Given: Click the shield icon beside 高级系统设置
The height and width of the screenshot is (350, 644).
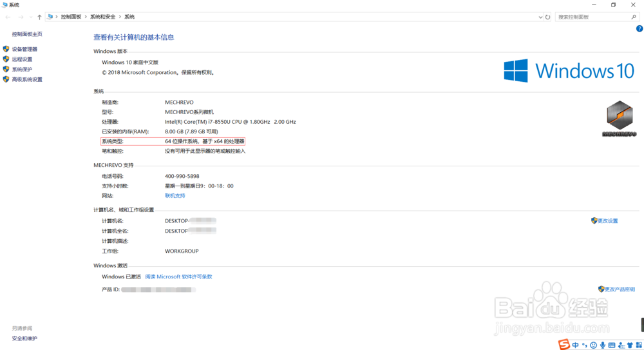Looking at the screenshot, I should click(x=6, y=79).
